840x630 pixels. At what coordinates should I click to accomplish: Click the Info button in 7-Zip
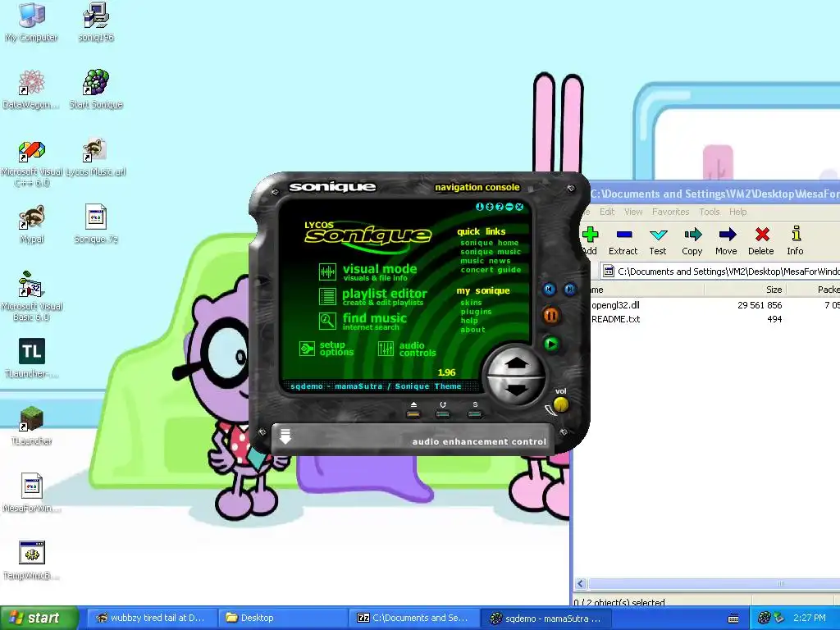click(796, 241)
